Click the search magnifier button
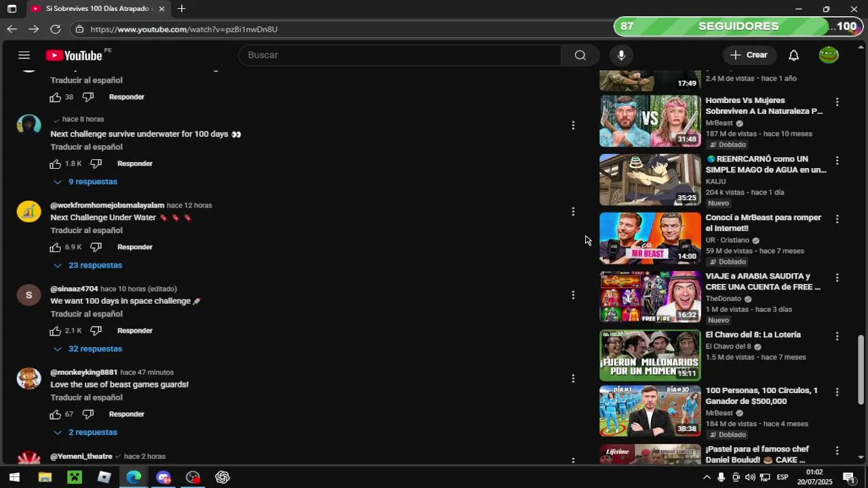Image resolution: width=868 pixels, height=488 pixels. pos(580,55)
